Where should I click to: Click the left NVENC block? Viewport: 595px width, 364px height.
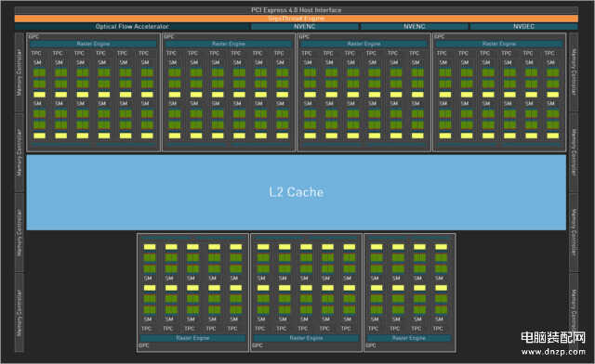point(305,27)
